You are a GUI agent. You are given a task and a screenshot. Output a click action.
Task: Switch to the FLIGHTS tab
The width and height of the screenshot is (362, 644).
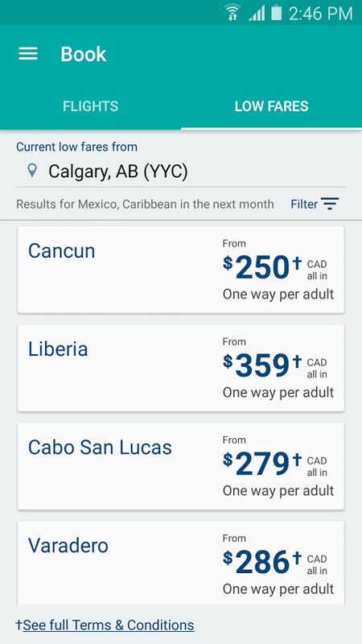[x=91, y=106]
